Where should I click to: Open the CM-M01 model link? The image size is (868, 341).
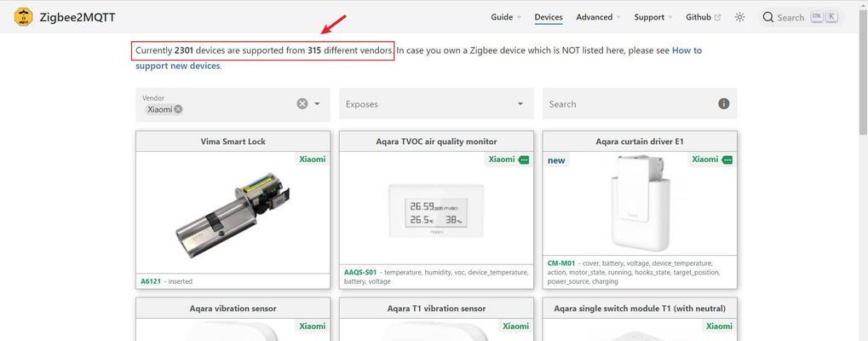click(x=561, y=263)
